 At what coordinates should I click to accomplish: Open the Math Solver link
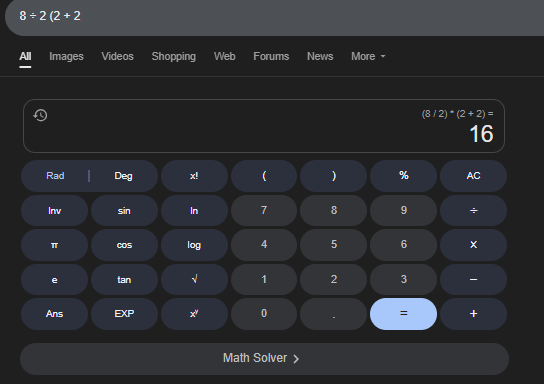point(264,359)
